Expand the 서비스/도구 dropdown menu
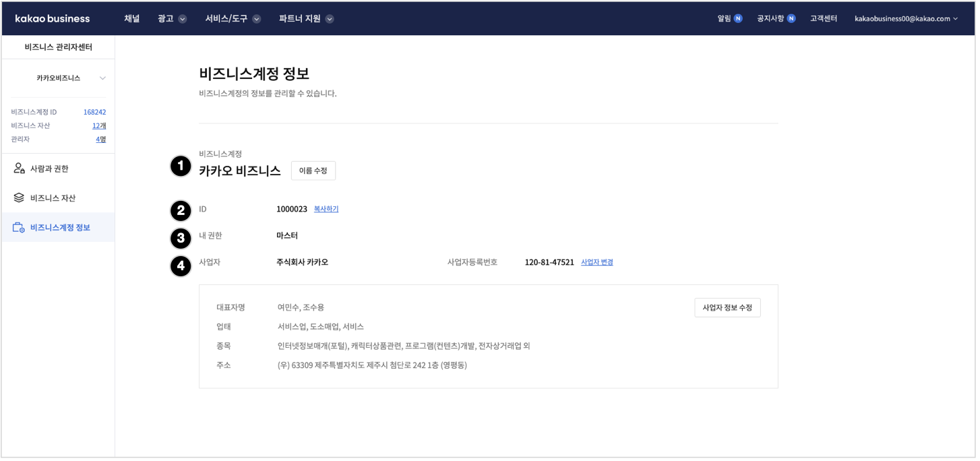This screenshot has height=461, width=980. [233, 19]
